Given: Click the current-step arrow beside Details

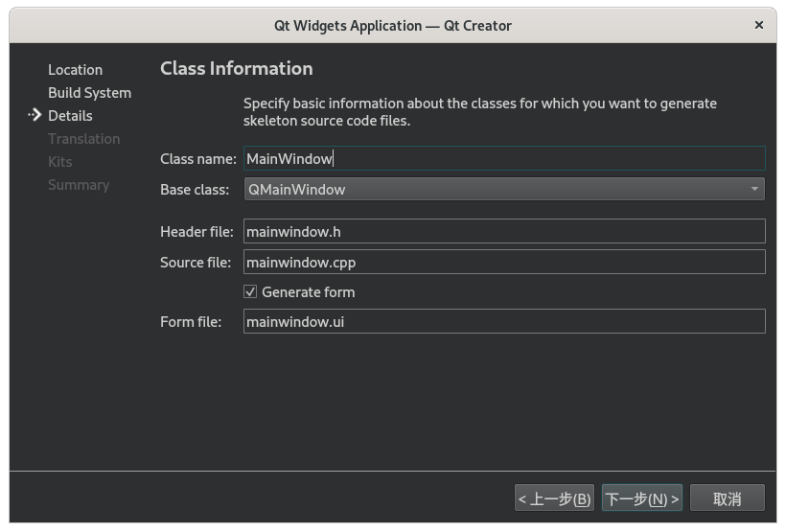Looking at the screenshot, I should [x=35, y=116].
